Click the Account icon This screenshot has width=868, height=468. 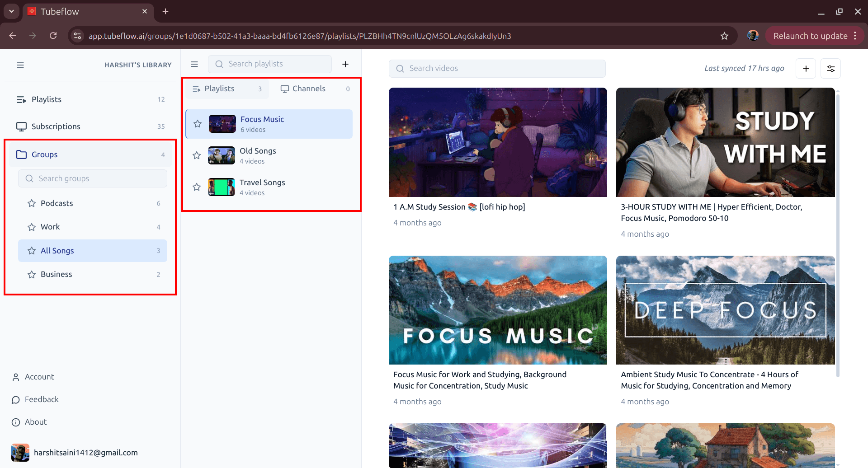click(16, 376)
